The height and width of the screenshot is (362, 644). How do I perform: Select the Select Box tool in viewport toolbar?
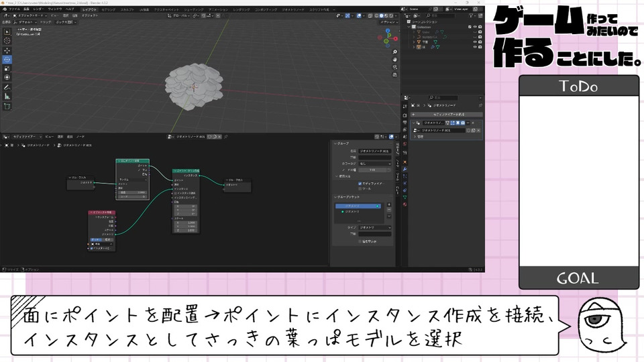pyautogui.click(x=7, y=32)
